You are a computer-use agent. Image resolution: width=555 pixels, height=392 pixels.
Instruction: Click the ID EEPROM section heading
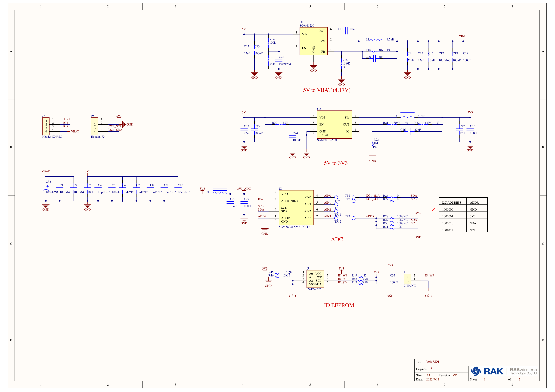339,305
